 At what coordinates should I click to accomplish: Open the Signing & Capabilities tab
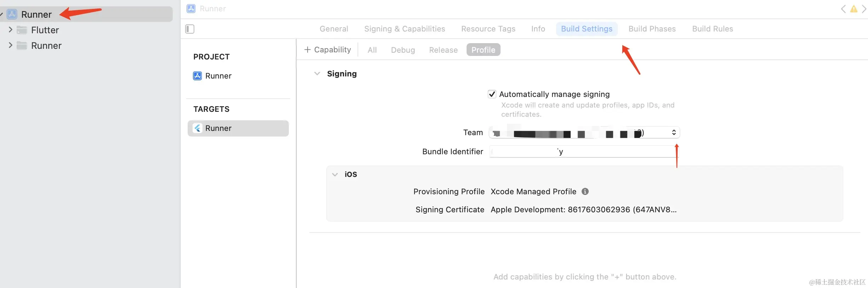pos(405,29)
